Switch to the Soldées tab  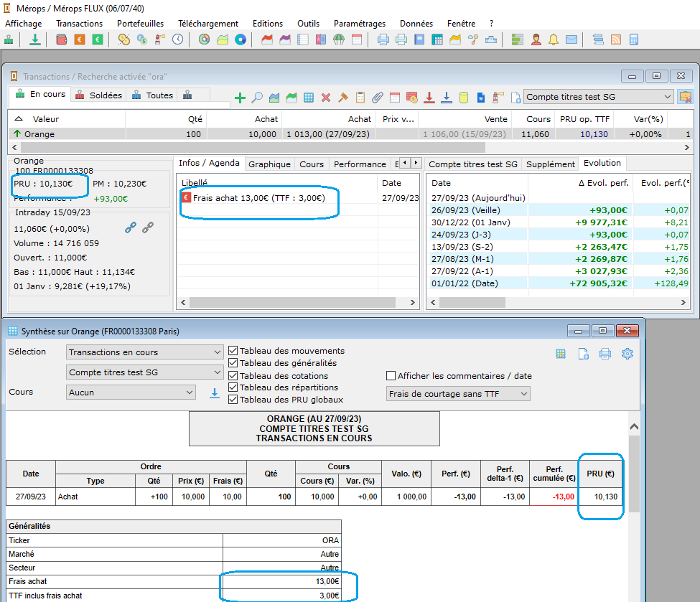tap(99, 95)
